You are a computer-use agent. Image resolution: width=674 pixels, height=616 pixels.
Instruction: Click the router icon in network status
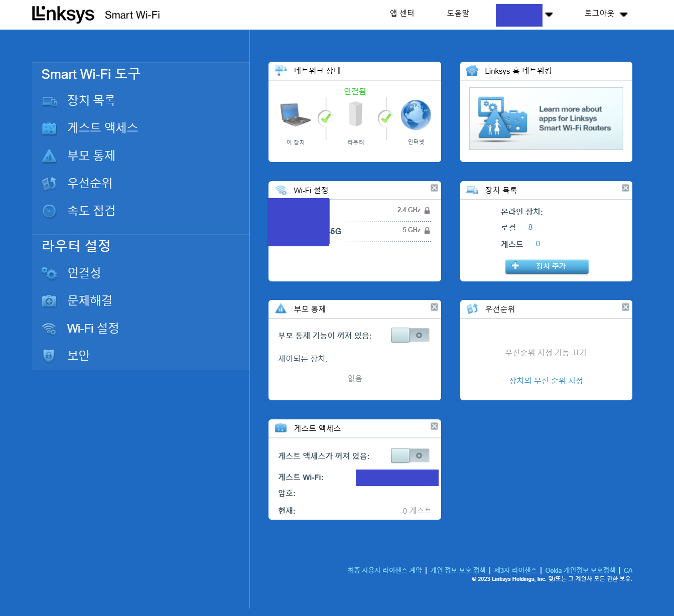(355, 114)
